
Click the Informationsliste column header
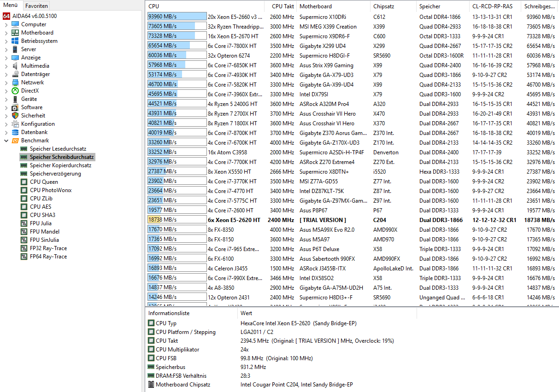[x=191, y=313]
